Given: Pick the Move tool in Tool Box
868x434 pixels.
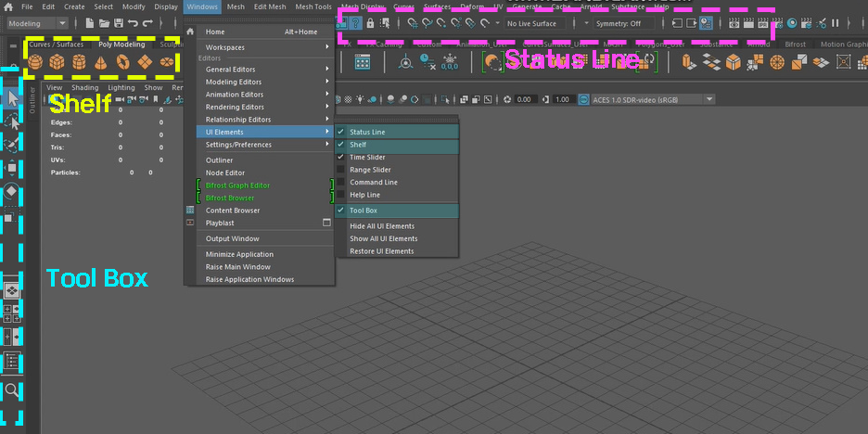Looking at the screenshot, I should click(x=12, y=168).
